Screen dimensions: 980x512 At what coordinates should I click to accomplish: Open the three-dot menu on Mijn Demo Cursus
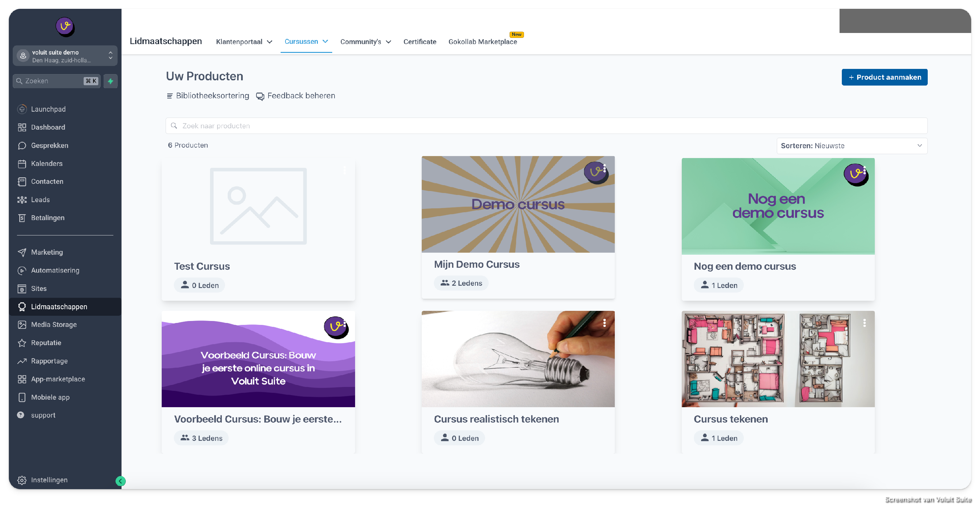tap(605, 168)
